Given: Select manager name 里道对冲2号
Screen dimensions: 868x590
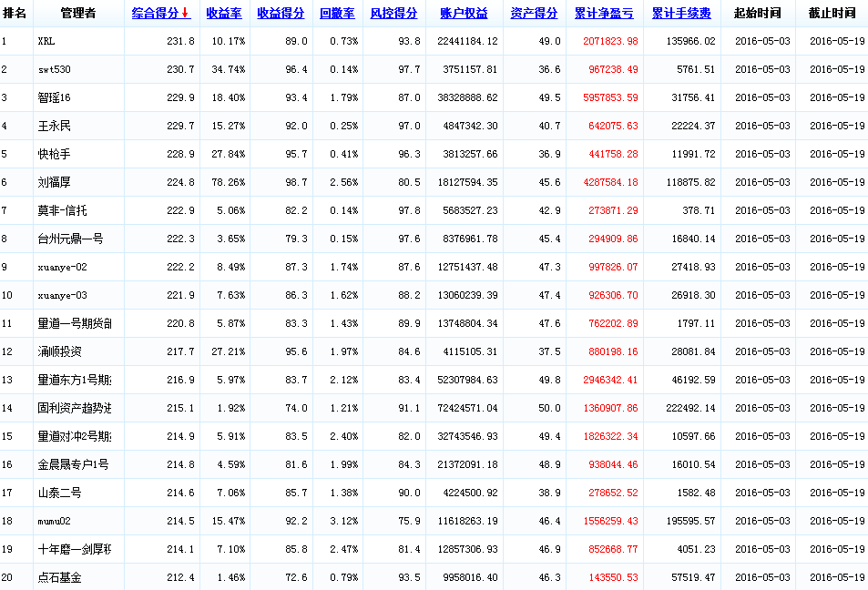Looking at the screenshot, I should pos(75,437).
